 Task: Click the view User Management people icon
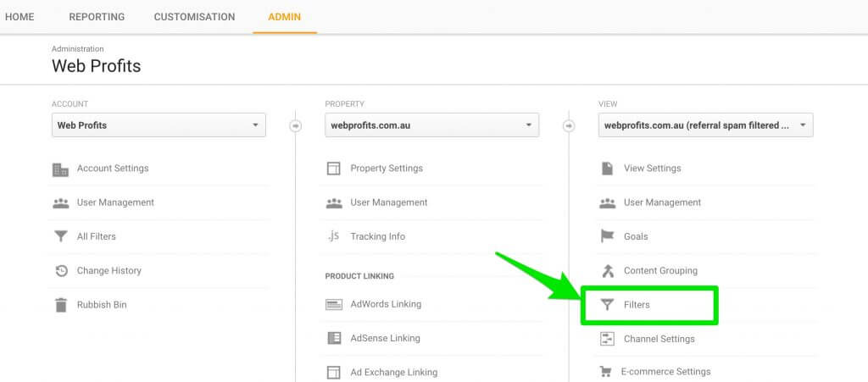click(607, 203)
